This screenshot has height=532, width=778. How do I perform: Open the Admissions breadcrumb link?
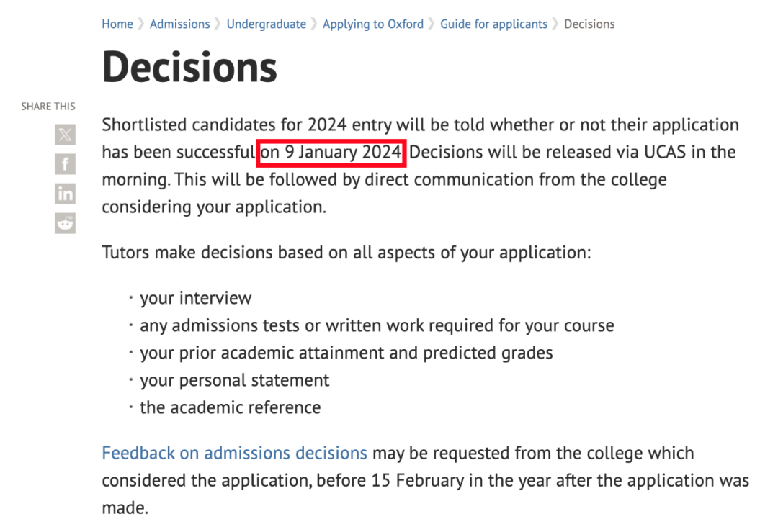coord(179,24)
